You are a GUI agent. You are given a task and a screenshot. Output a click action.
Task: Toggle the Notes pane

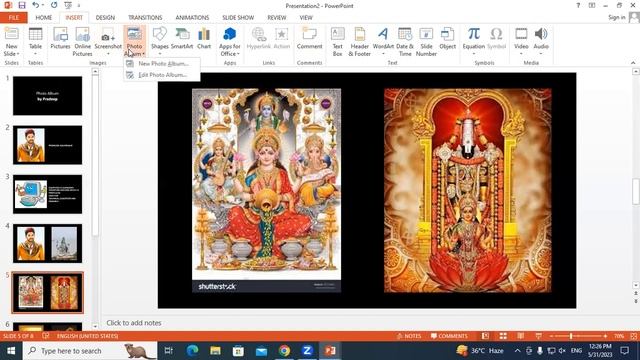[409, 336]
